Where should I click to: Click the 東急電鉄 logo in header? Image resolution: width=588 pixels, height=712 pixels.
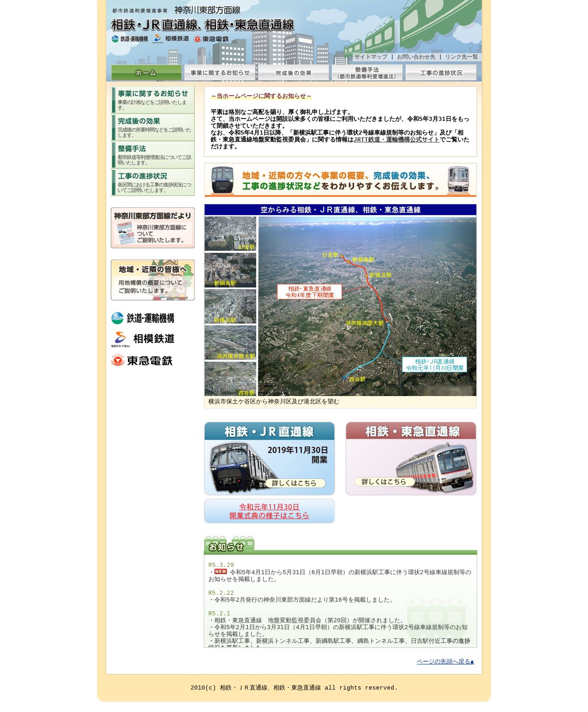tap(211, 39)
